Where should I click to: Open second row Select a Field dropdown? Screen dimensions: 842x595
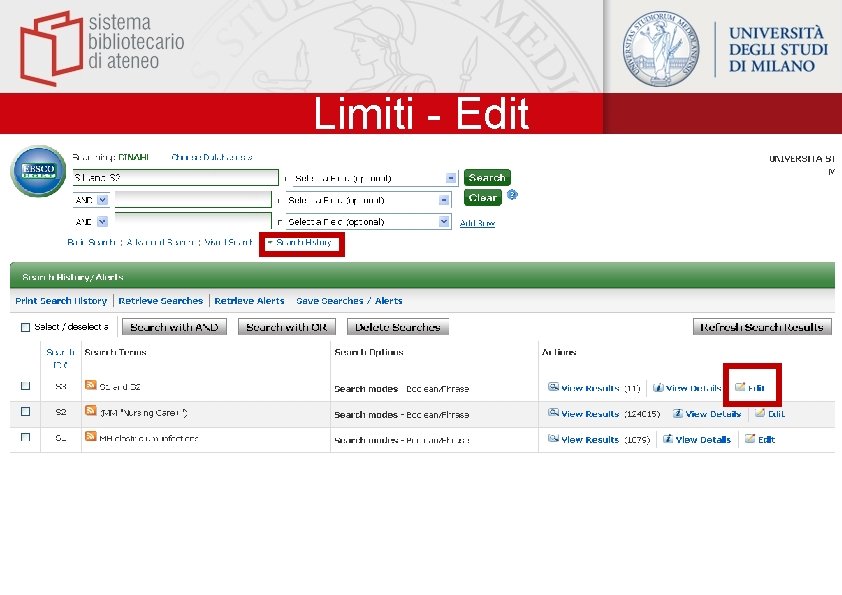pyautogui.click(x=368, y=200)
